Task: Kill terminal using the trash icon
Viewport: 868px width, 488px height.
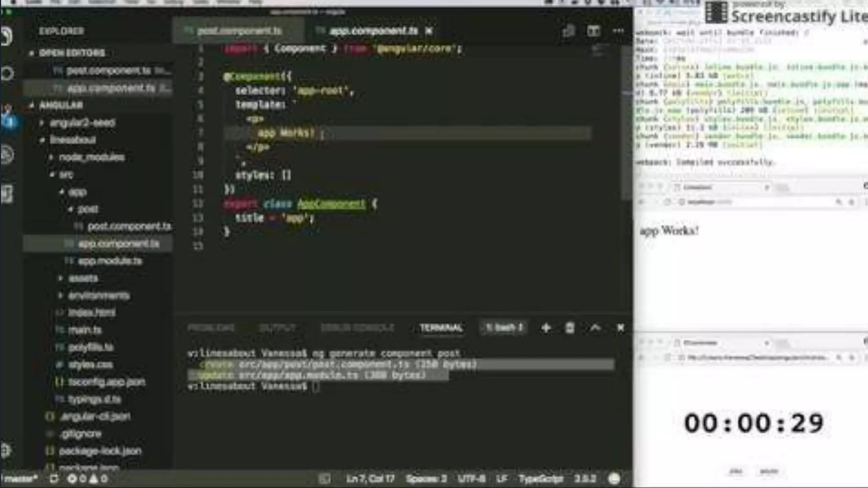Action: coord(570,328)
